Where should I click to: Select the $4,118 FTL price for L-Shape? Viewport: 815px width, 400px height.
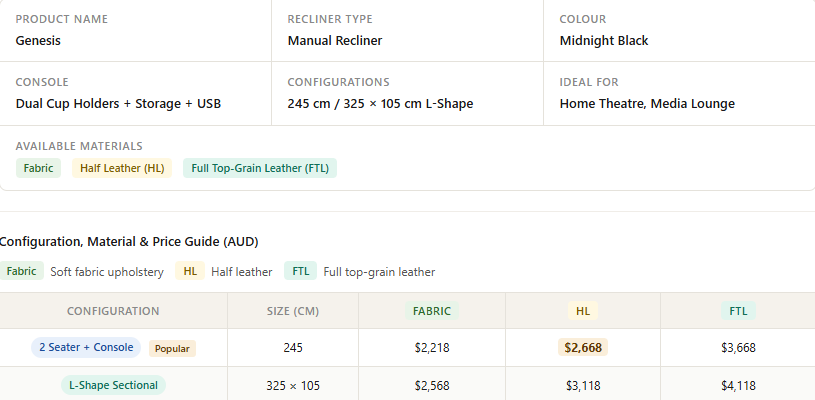(738, 386)
